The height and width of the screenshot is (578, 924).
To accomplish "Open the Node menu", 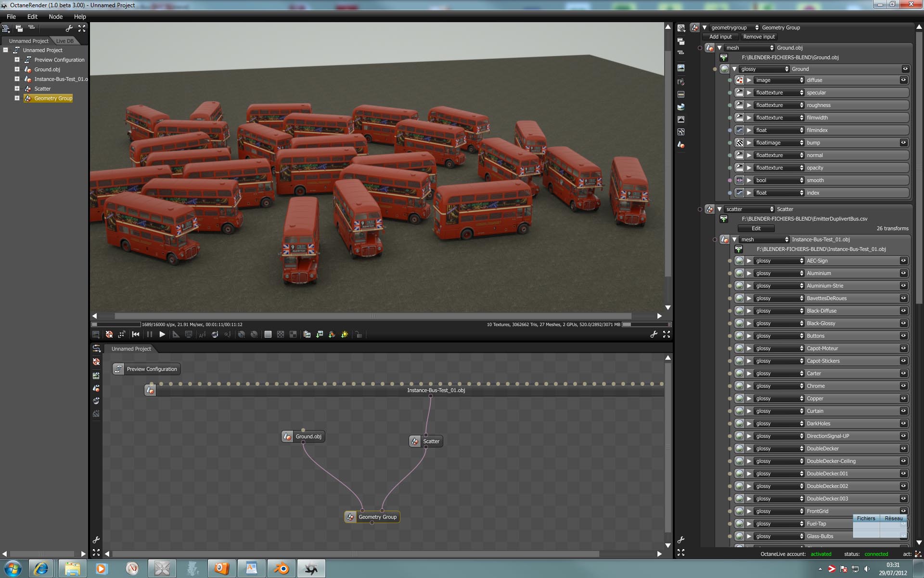I will [x=55, y=16].
